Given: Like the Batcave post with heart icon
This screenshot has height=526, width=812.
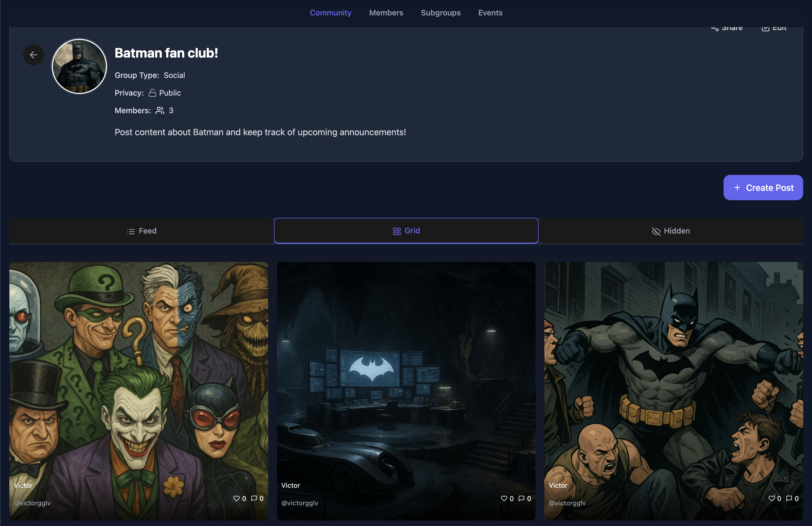Looking at the screenshot, I should pos(504,498).
